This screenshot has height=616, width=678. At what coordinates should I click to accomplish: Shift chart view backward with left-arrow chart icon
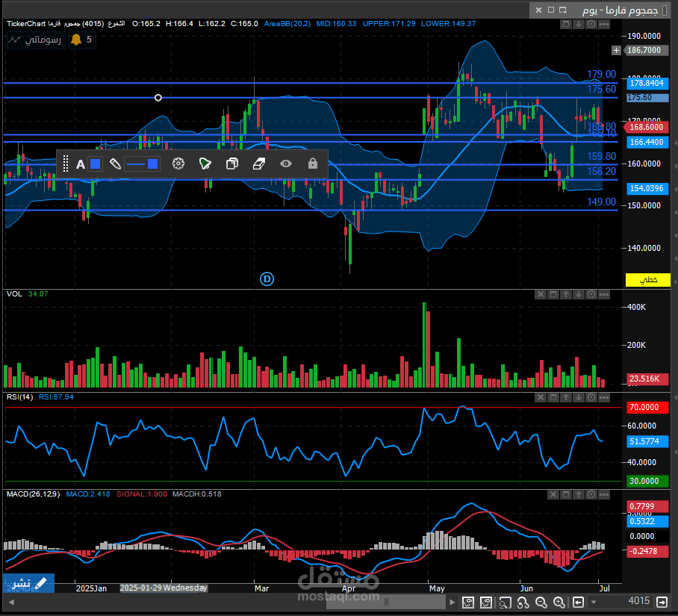tap(468, 602)
